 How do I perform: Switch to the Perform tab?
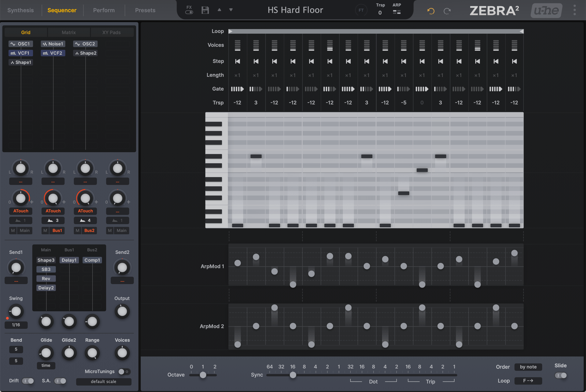pos(104,10)
